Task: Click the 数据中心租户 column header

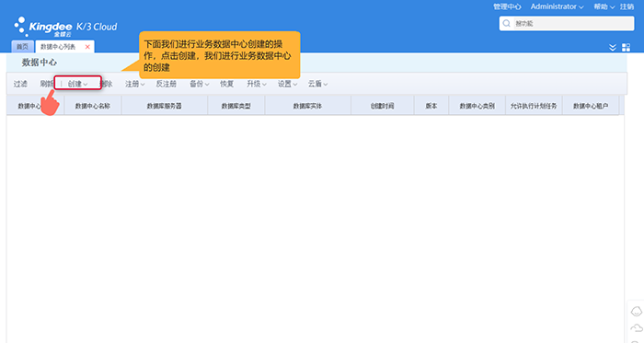Action: [x=591, y=106]
